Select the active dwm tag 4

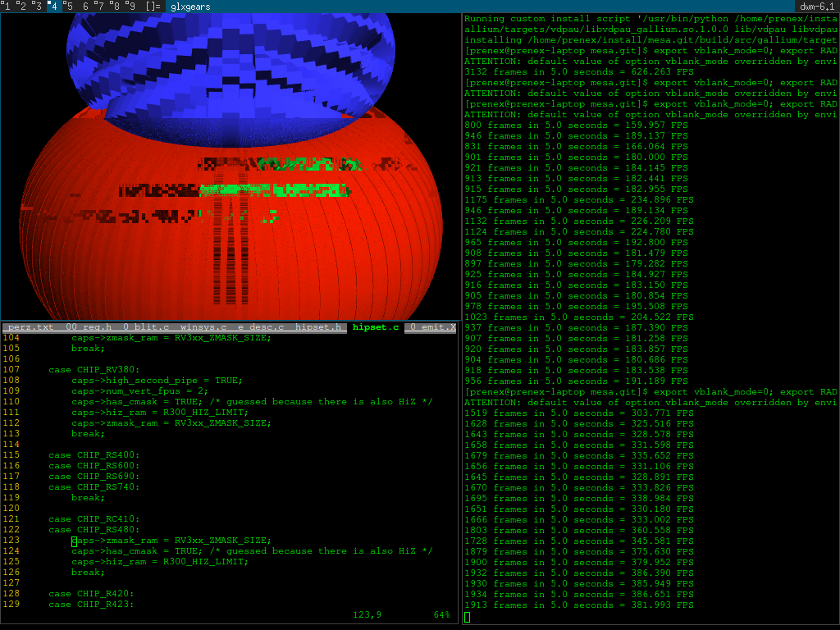(53, 7)
